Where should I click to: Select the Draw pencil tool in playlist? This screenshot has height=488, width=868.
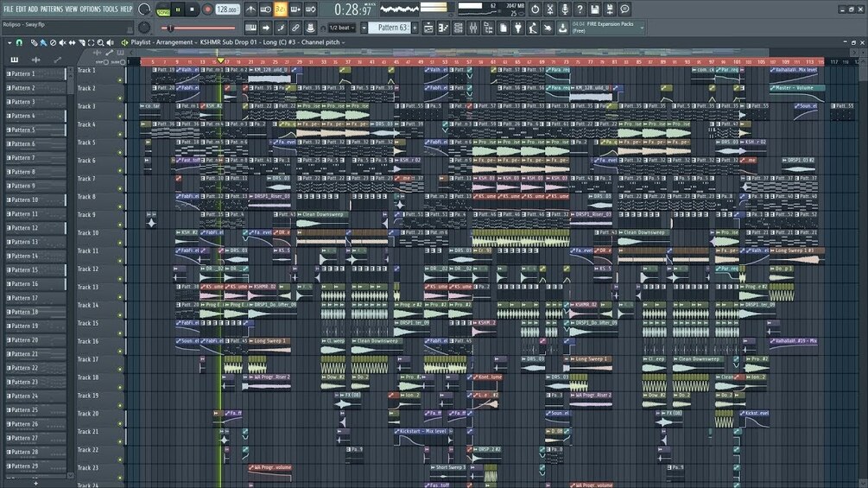coord(34,42)
